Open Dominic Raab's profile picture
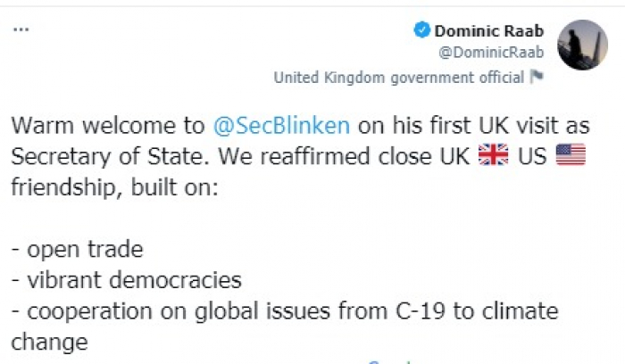Viewport: 625px width, 364px height. 582,45
